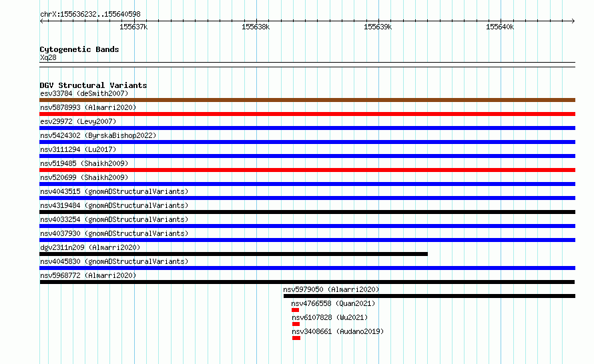Click the shorter black dgv2311n209 bar
594x364 pixels.
coord(234,254)
